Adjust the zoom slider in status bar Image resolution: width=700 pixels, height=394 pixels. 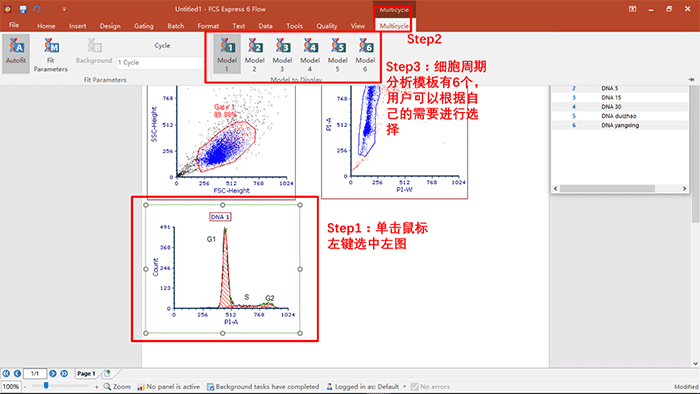pyautogui.click(x=46, y=386)
